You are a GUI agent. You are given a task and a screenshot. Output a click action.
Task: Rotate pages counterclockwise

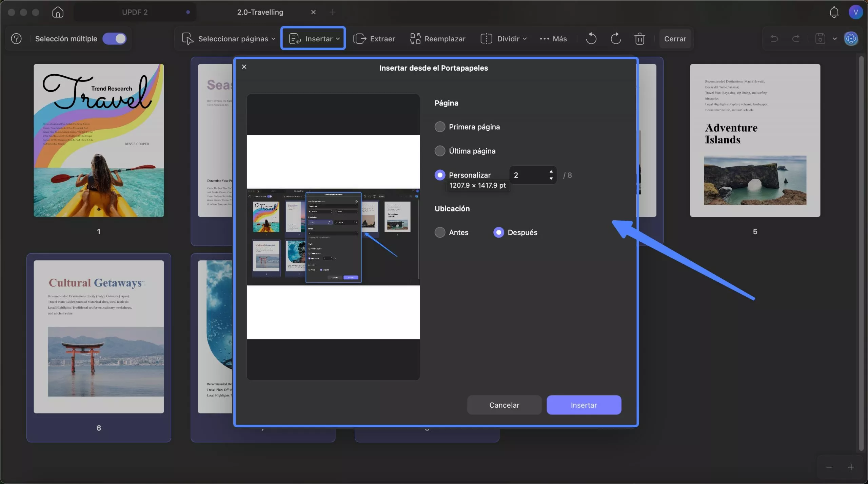point(591,39)
